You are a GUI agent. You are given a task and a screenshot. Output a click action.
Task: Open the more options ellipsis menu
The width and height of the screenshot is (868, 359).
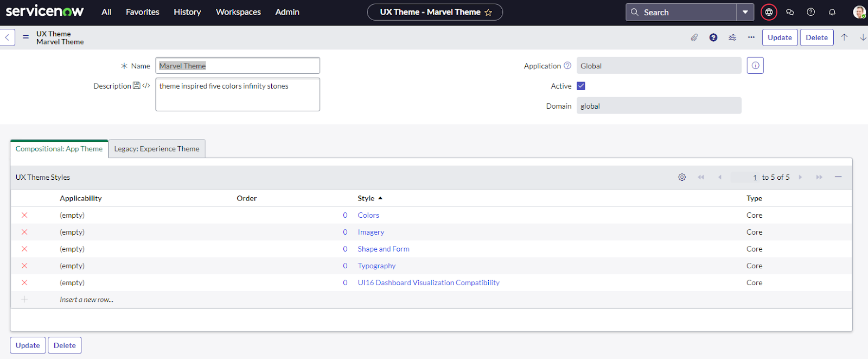click(x=751, y=37)
